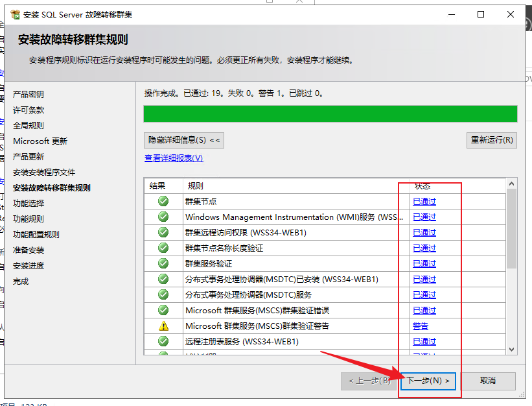Open the 已通过 link for MSDTC服务
This screenshot has width=532, height=406.
click(x=424, y=295)
